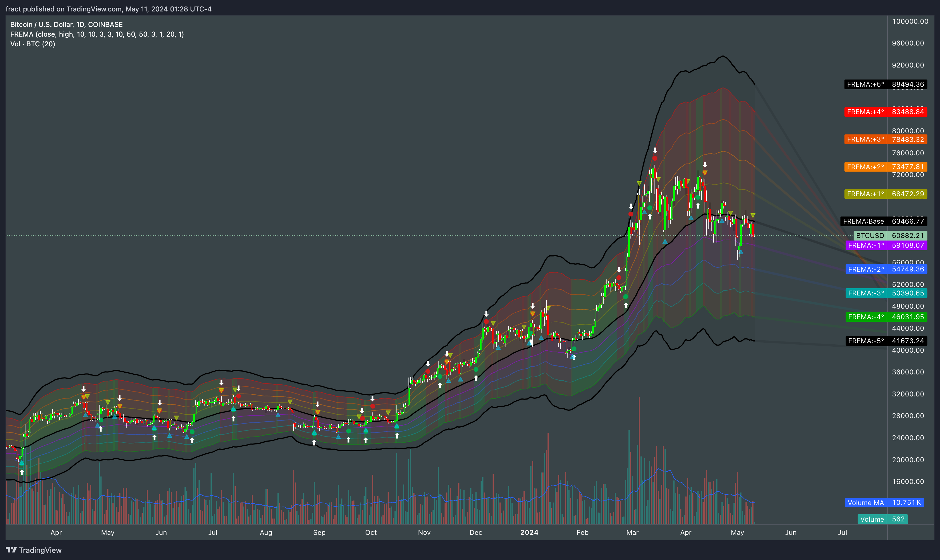Screen dimensions: 940x560
Task: Click the 20000.00 price axis value
Action: [x=908, y=460]
